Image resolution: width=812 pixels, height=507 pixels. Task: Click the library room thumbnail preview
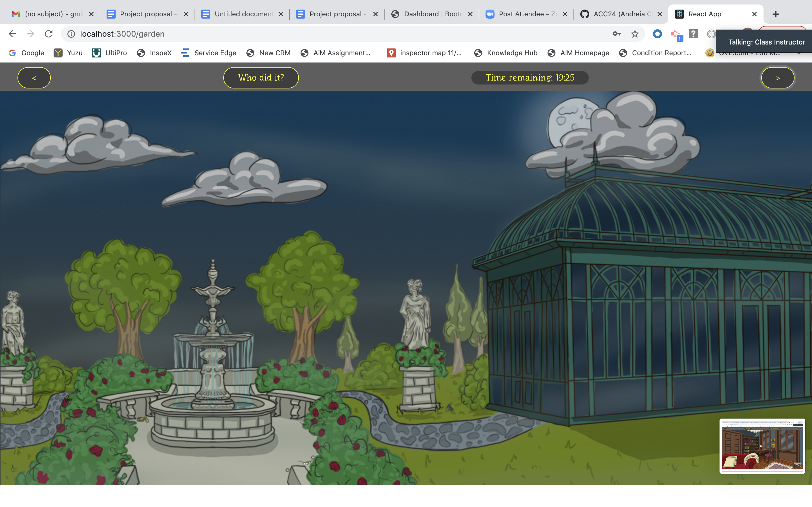click(x=762, y=446)
